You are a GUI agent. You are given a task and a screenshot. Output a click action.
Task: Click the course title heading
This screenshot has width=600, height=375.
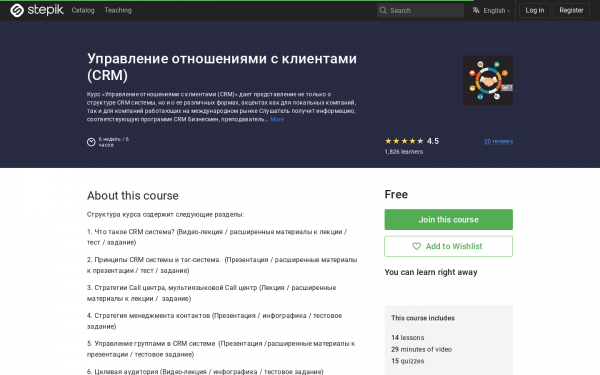pos(222,67)
